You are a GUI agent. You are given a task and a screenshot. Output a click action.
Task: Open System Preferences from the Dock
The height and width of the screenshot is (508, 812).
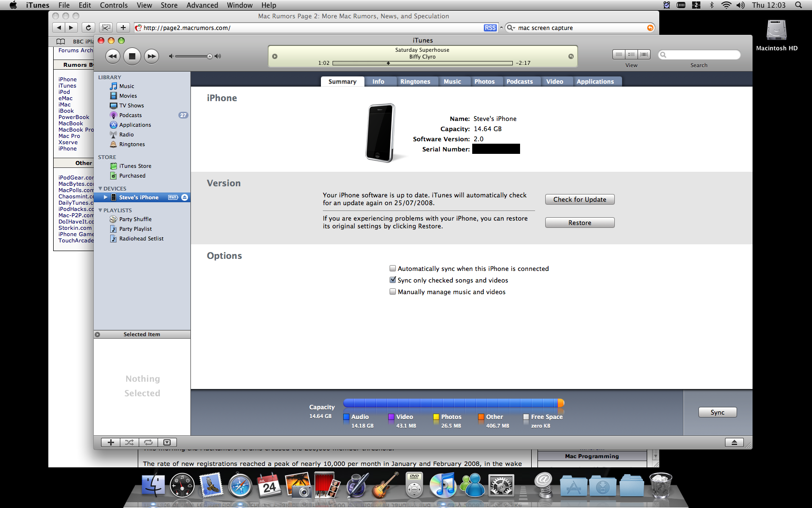click(501, 485)
